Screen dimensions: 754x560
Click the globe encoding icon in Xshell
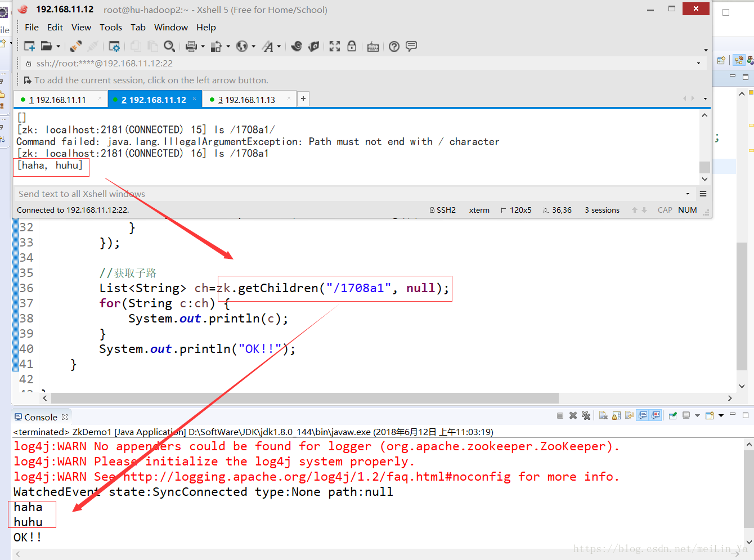[242, 46]
